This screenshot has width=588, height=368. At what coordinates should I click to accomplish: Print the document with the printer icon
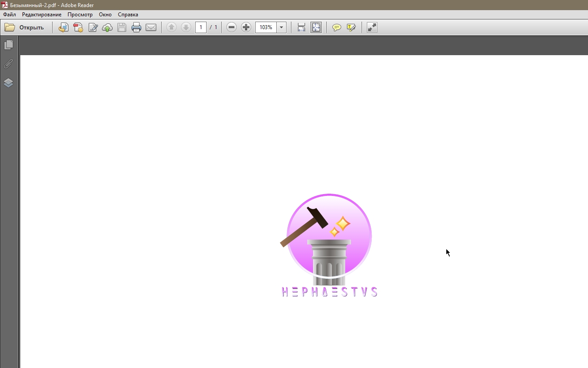click(136, 27)
